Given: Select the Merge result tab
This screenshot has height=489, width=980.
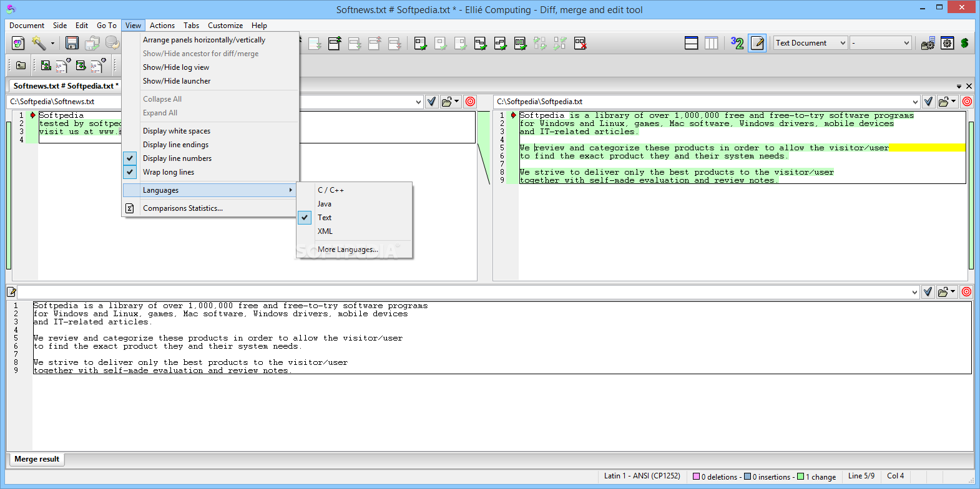Looking at the screenshot, I should pyautogui.click(x=37, y=459).
